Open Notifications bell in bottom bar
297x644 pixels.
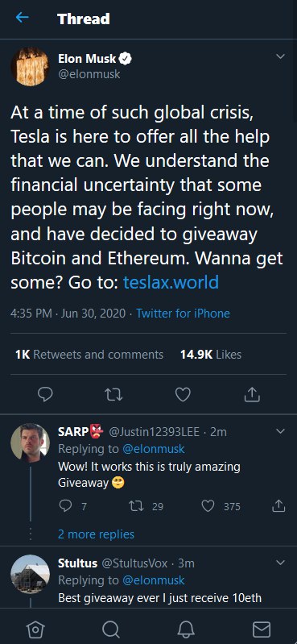coord(185,629)
